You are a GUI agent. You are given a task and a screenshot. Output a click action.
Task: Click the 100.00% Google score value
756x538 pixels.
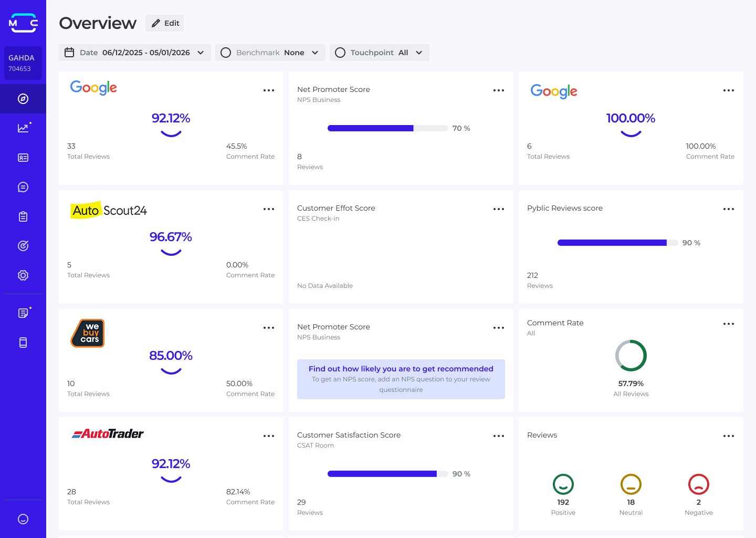click(631, 118)
